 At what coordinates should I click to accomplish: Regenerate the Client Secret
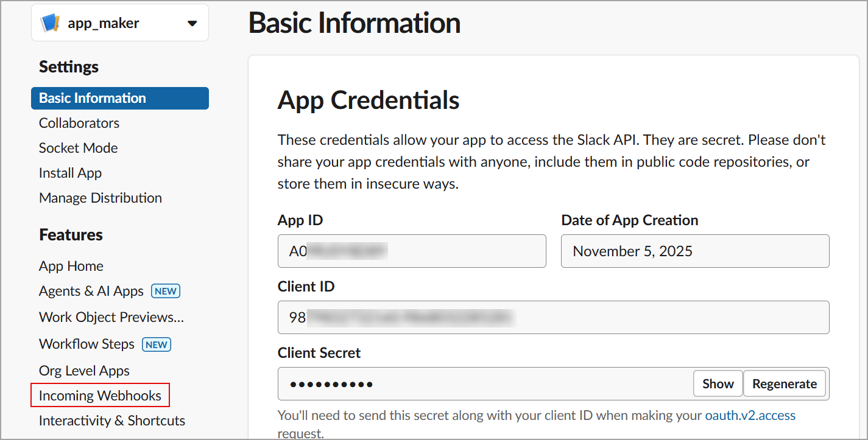(785, 383)
